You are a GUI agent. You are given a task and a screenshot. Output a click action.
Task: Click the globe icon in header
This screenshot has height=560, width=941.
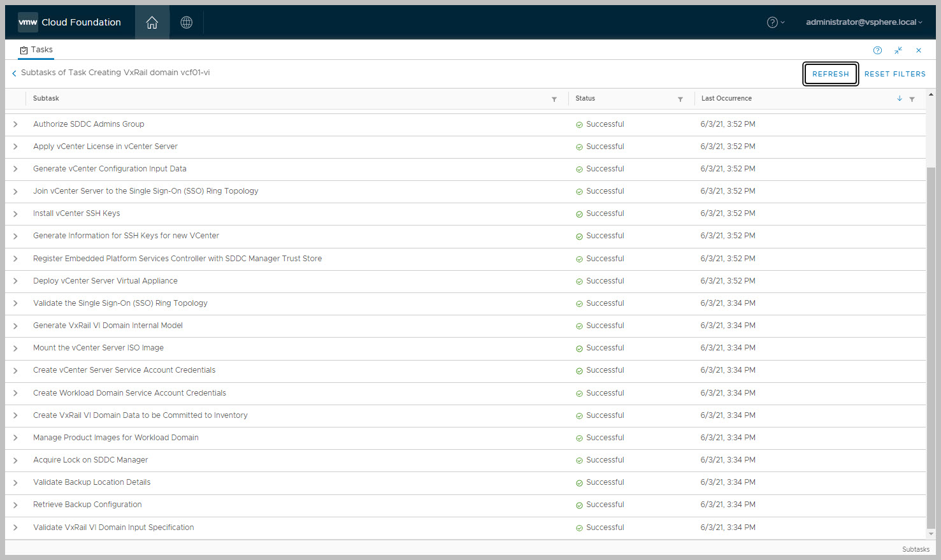186,23
